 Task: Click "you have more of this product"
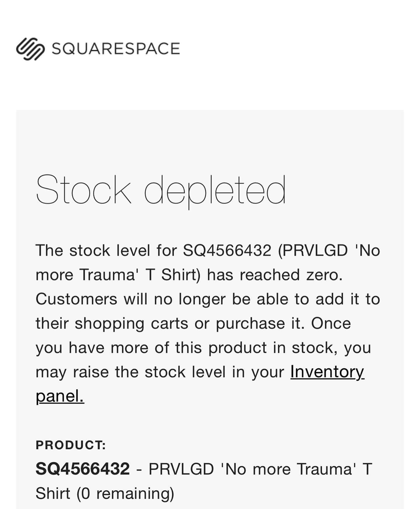click(x=151, y=348)
